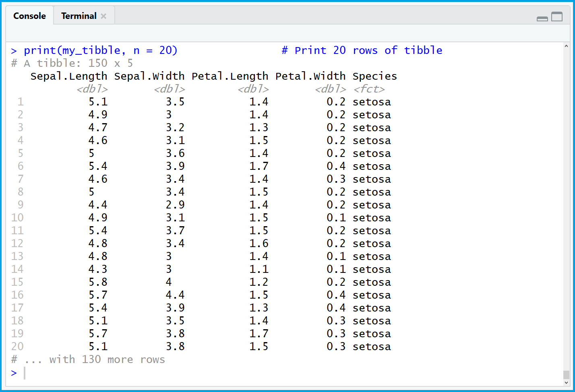
Task: Click the Petal.Length value 1.1
Action: pos(259,269)
